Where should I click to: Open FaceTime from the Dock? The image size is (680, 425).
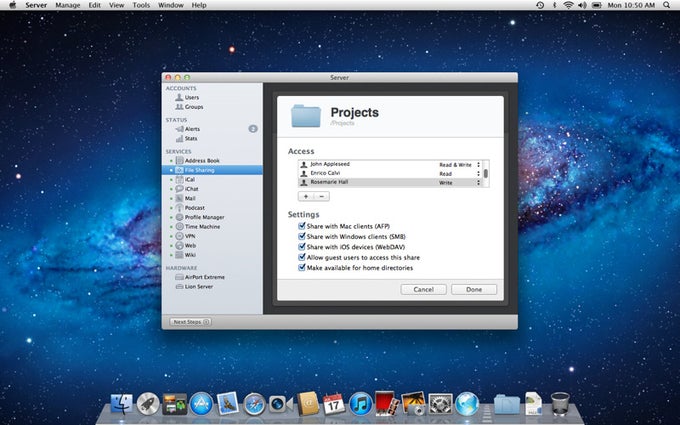(281, 404)
